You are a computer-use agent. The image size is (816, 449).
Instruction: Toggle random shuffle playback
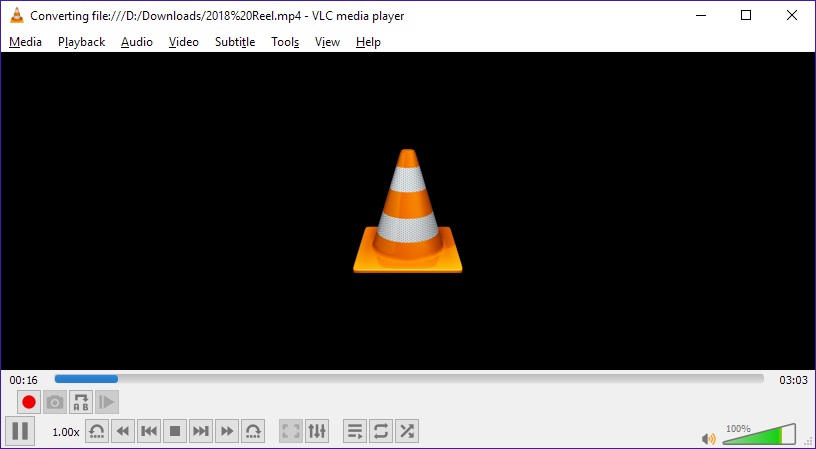[407, 431]
